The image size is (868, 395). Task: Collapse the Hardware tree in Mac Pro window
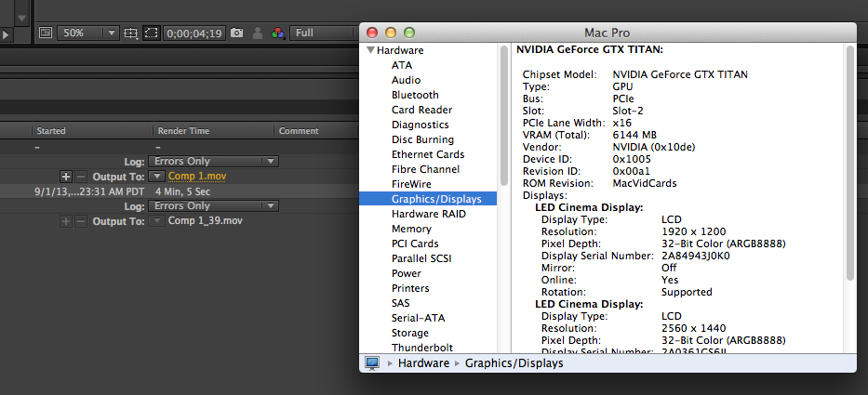(370, 50)
